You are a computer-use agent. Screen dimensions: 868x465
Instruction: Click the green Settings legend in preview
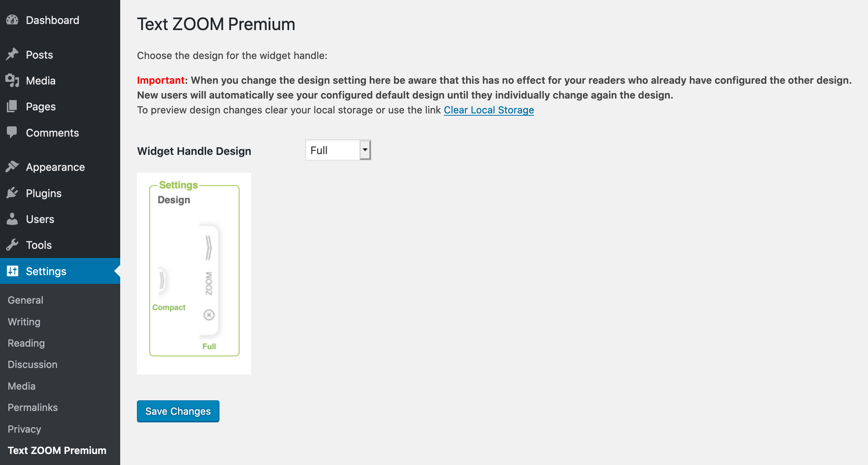tap(178, 185)
